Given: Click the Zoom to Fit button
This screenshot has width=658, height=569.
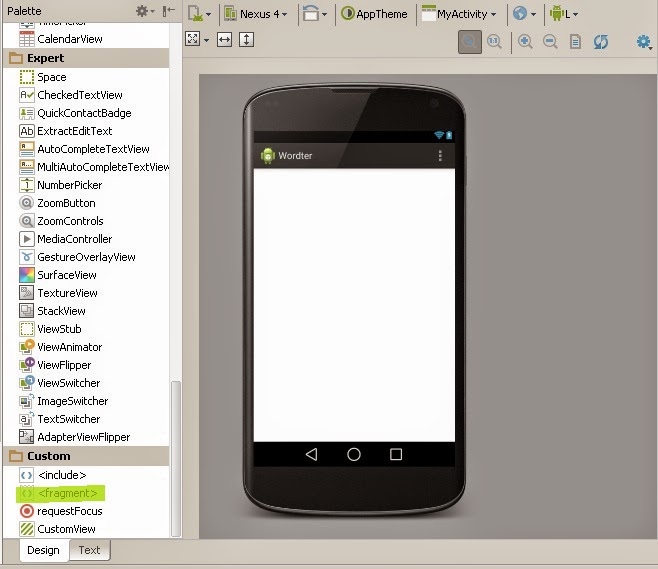Looking at the screenshot, I should [470, 42].
